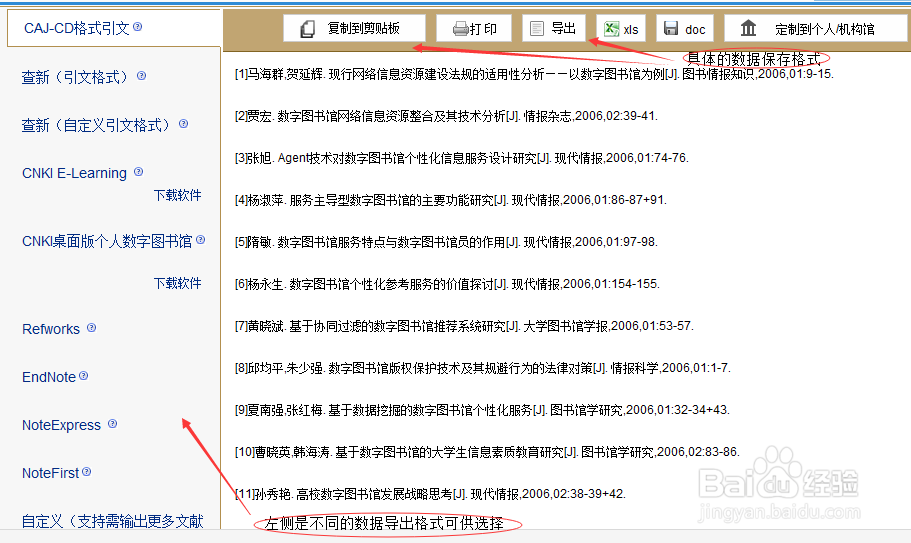Click citation [8] by 邱均平,朱少强
Image resolution: width=911 pixels, height=543 pixels.
tap(483, 368)
